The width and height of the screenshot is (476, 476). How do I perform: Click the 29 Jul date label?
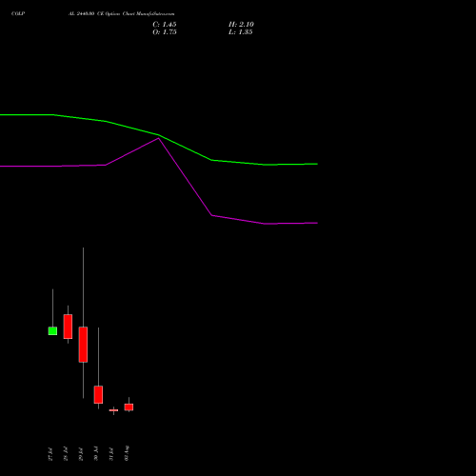click(x=81, y=454)
